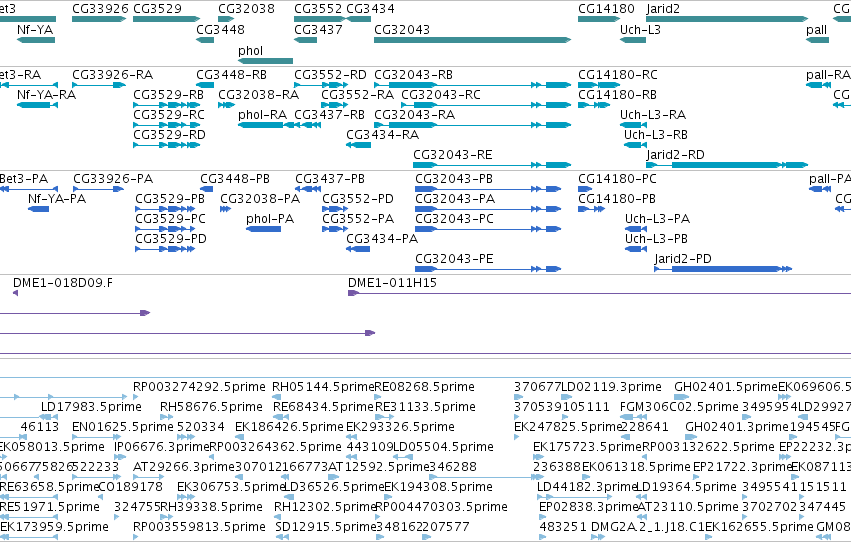Select protein CG14180-PC

617,178
